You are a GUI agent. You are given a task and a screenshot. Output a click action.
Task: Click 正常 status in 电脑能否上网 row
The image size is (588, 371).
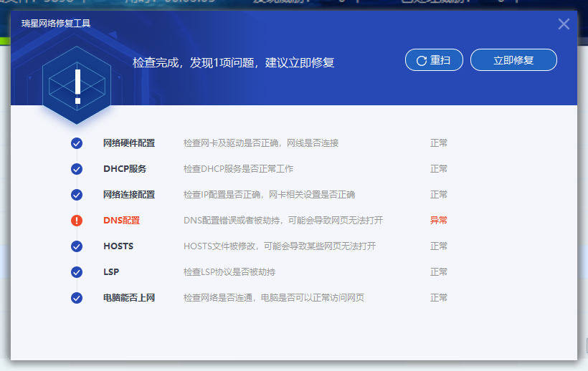tap(439, 298)
